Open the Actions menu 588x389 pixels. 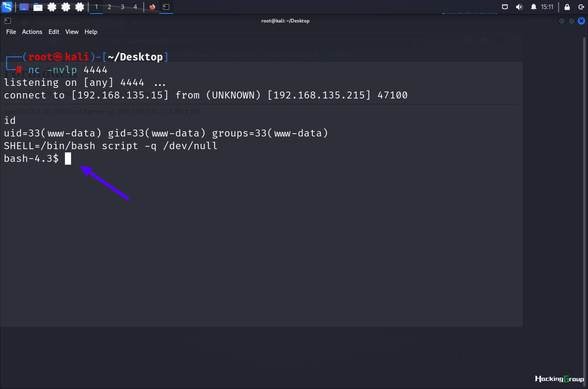pyautogui.click(x=32, y=32)
